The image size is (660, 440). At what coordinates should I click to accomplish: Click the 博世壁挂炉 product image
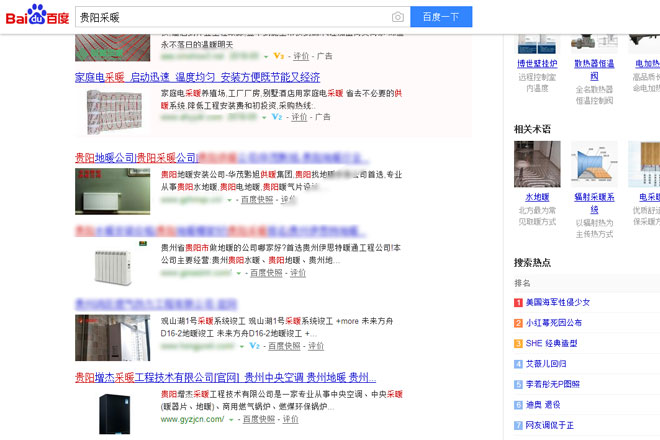point(537,44)
